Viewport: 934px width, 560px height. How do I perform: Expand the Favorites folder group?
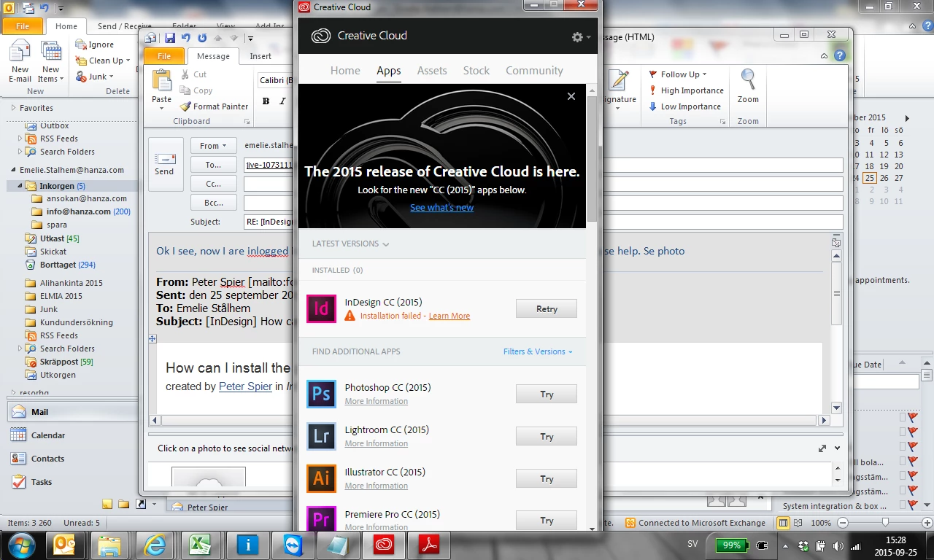pyautogui.click(x=12, y=108)
